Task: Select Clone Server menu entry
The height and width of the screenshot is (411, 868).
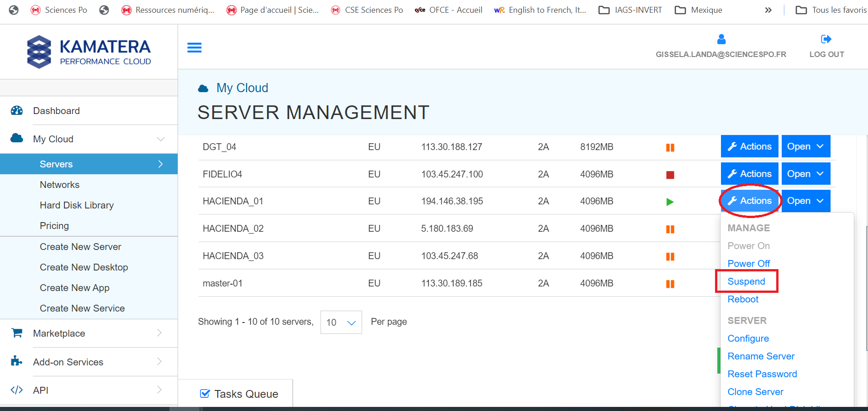Action: pos(755,392)
